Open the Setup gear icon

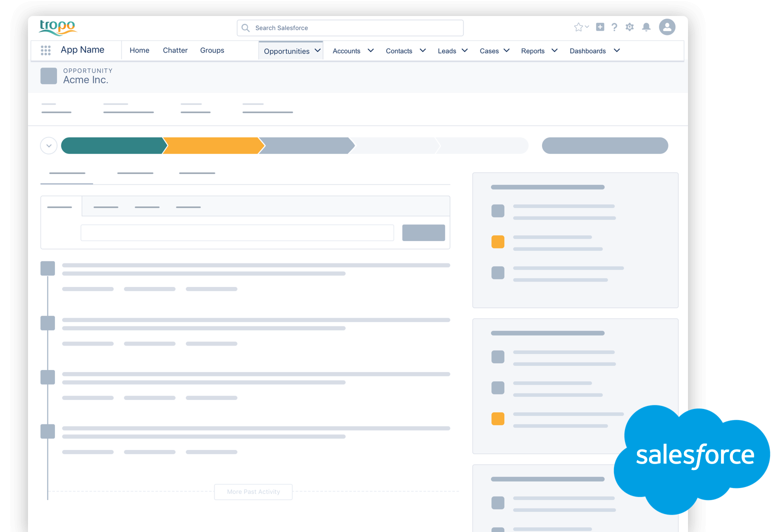[629, 27]
